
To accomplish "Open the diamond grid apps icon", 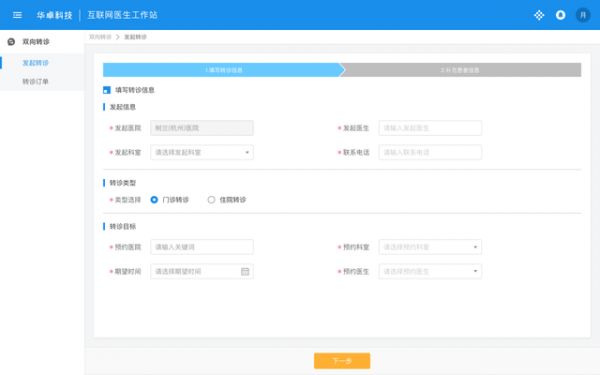I will [539, 15].
